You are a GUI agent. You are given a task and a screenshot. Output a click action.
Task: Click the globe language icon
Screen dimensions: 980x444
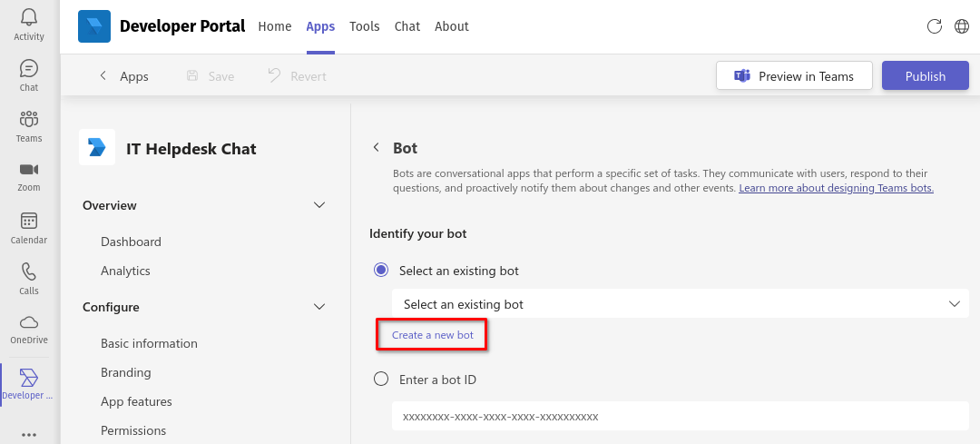962,26
